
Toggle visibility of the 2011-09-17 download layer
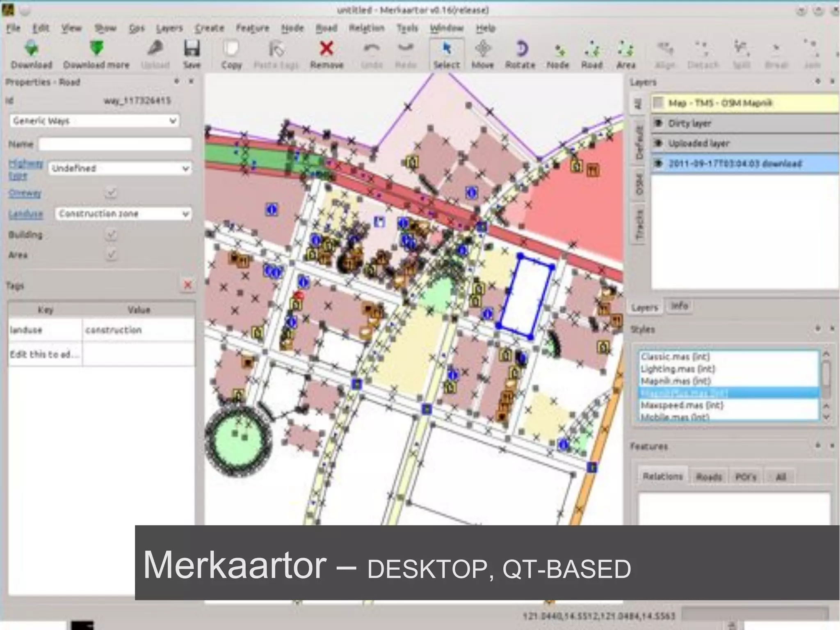pyautogui.click(x=658, y=163)
